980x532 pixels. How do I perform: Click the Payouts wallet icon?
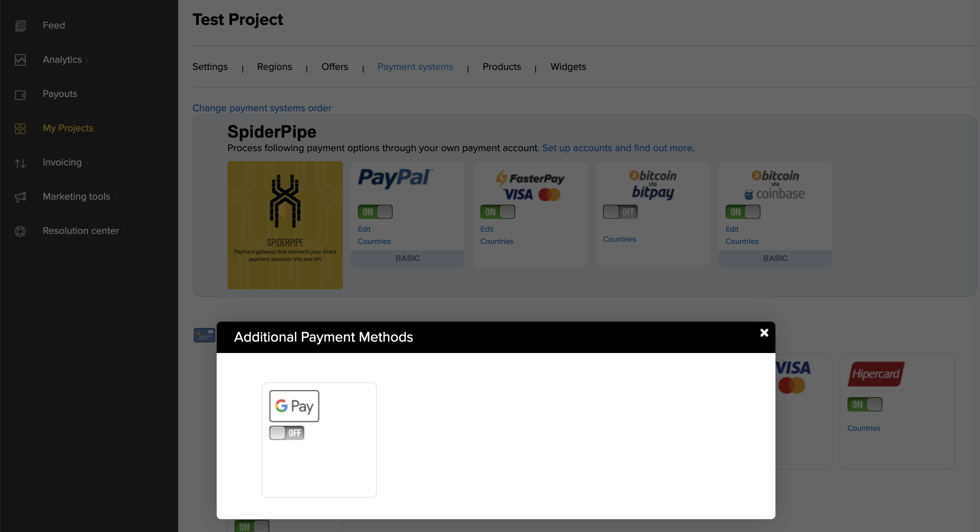20,94
